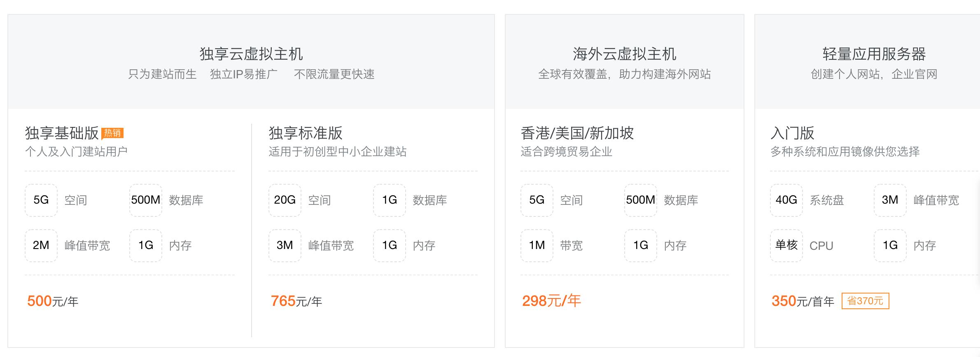Click the 40G 系统盘 badge of 入门版
Screen dimensions: 980x357
tap(786, 201)
